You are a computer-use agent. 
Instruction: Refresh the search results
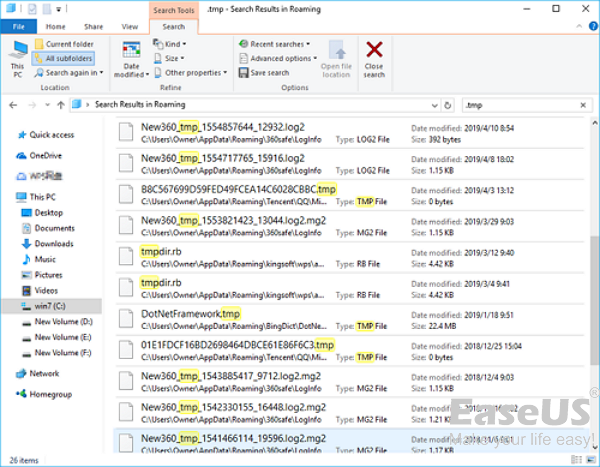pyautogui.click(x=448, y=105)
